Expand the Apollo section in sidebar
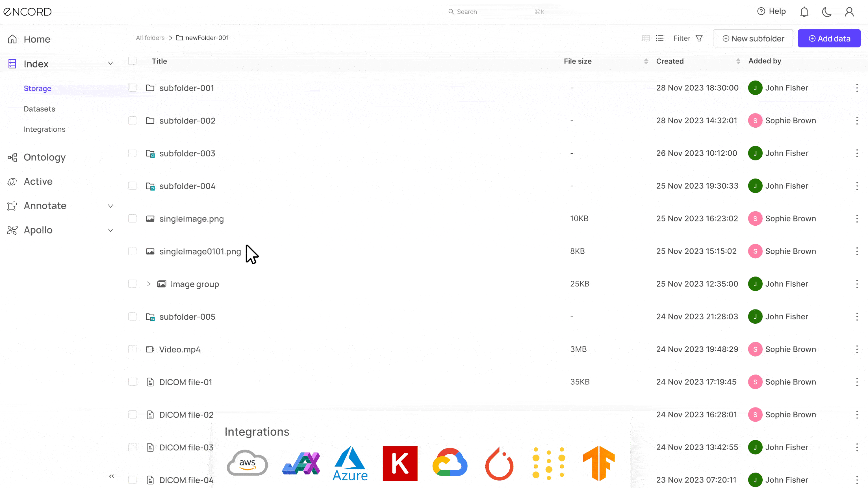Screen dimensions: 868x488 tap(110, 230)
